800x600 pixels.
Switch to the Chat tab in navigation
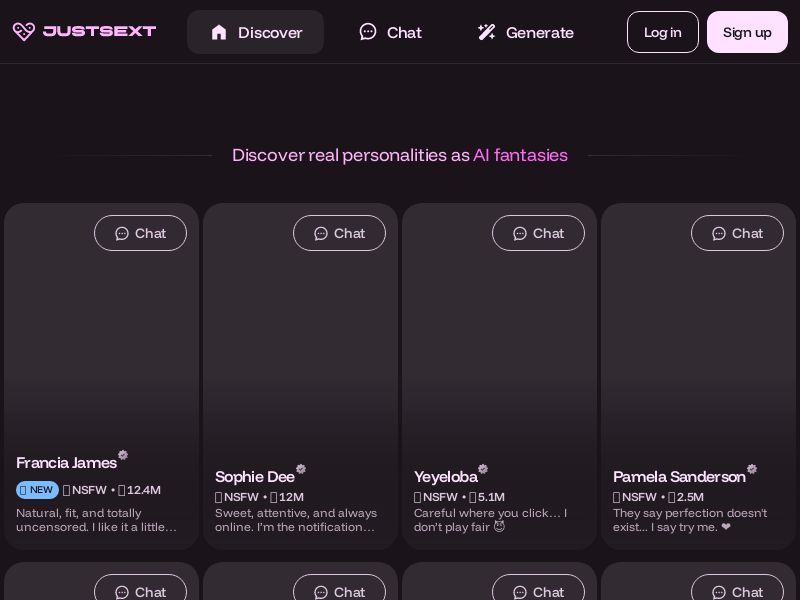[390, 32]
